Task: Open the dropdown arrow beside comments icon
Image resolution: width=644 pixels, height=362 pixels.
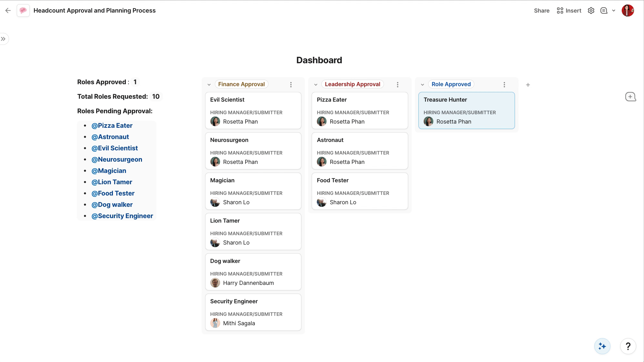Action: (614, 11)
